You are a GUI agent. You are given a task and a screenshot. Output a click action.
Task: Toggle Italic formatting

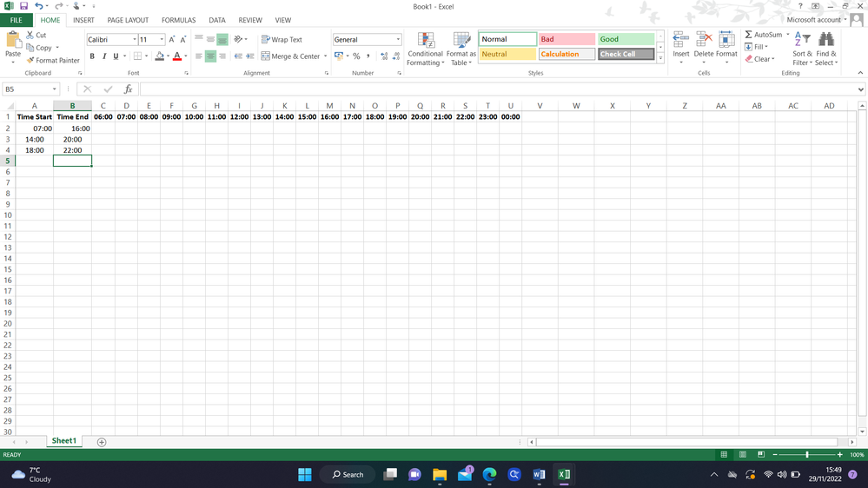103,56
